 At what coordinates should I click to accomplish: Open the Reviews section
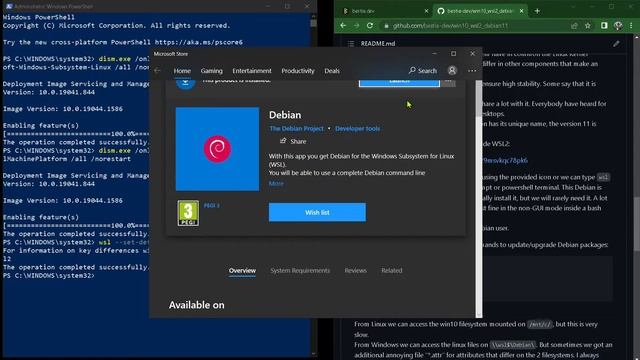click(356, 271)
